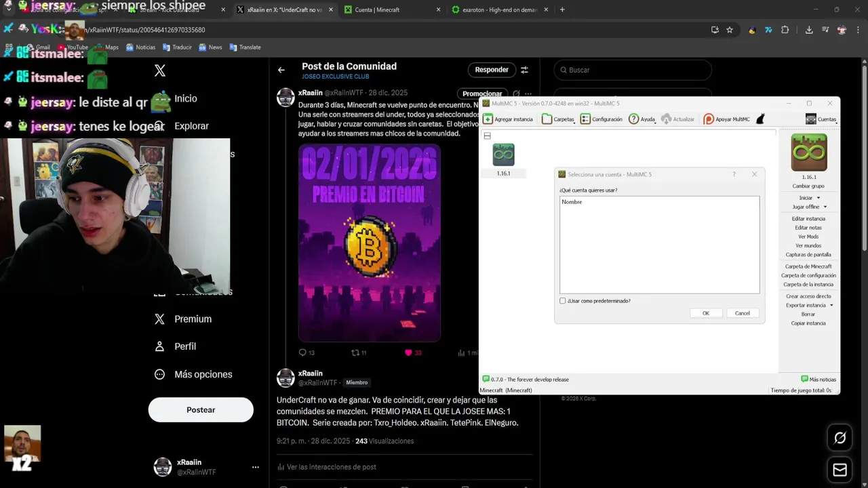This screenshot has width=868, height=488.
Task: Click Crear acceso directo
Action: (808, 296)
